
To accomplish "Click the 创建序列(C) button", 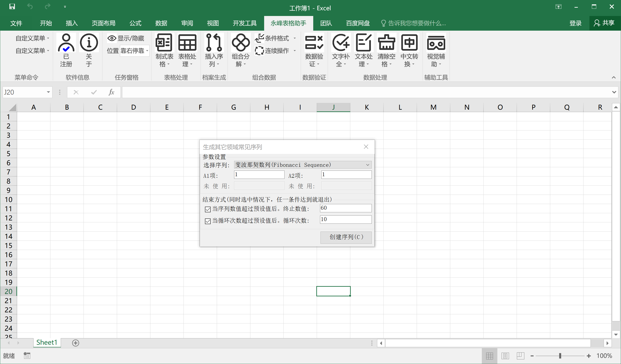I will click(345, 237).
